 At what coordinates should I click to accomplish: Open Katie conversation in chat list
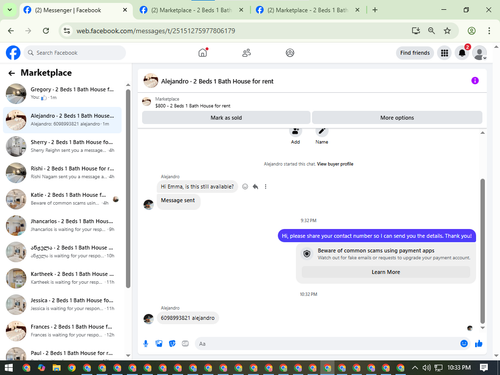coord(62,199)
